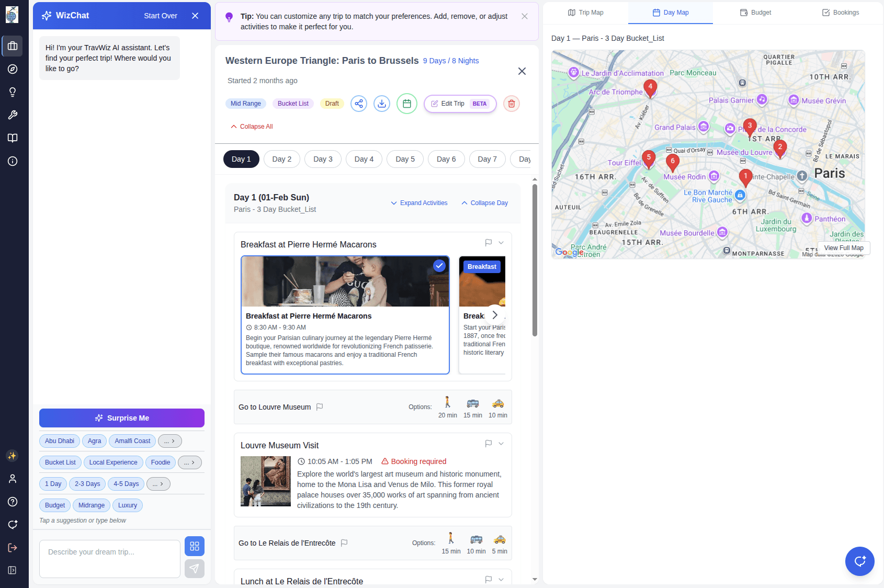Image resolution: width=884 pixels, height=588 pixels.
Task: Flag the Louvre Museum Visit activity
Action: [489, 443]
